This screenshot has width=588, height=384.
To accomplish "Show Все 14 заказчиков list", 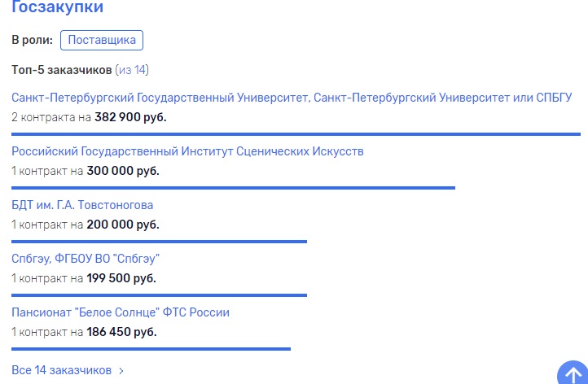I will tap(62, 370).
